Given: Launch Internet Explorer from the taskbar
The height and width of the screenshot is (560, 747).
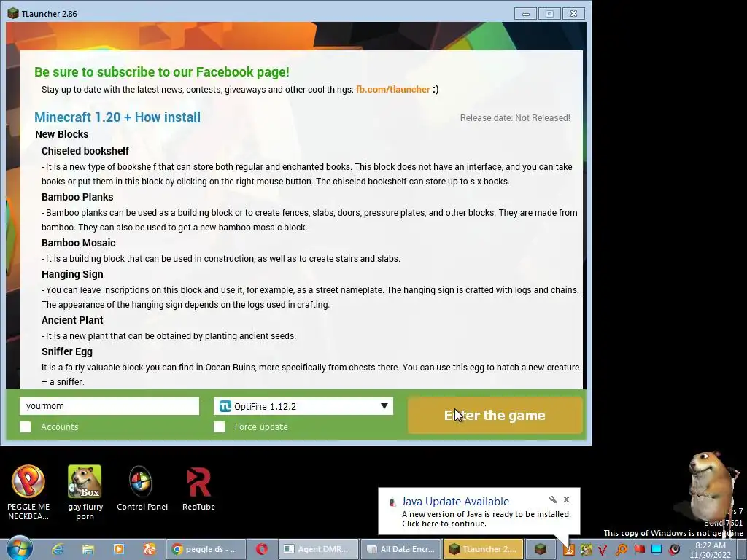Looking at the screenshot, I should [58, 549].
